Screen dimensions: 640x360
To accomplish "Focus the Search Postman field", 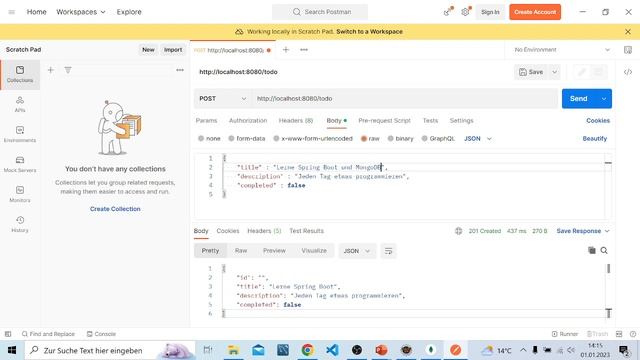I will [320, 12].
